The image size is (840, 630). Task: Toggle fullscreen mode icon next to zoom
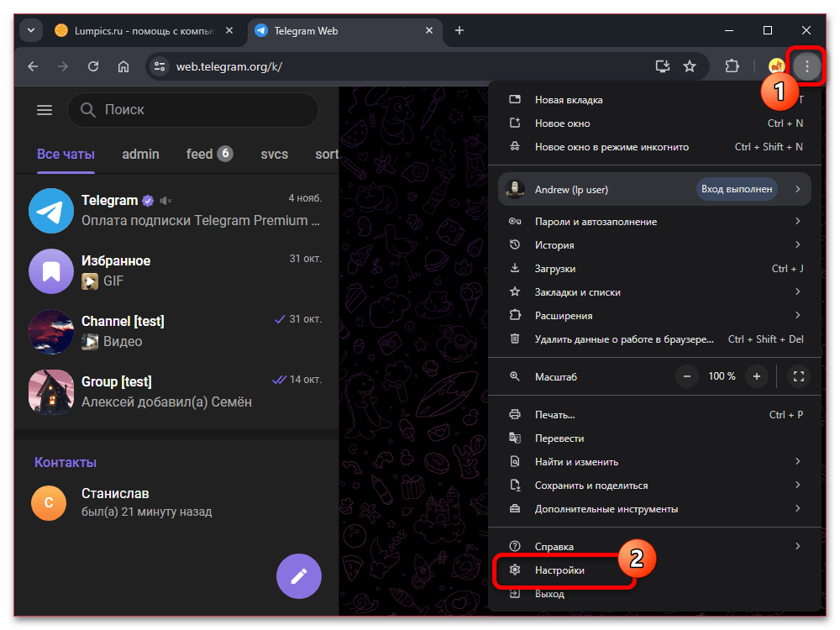(799, 376)
